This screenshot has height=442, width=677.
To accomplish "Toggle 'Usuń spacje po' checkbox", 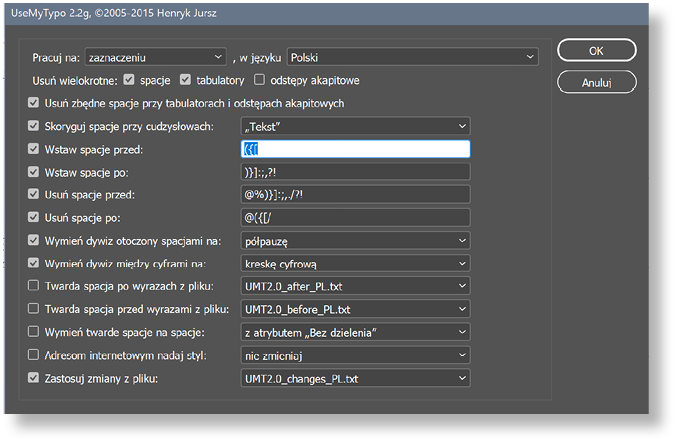I will click(x=33, y=217).
